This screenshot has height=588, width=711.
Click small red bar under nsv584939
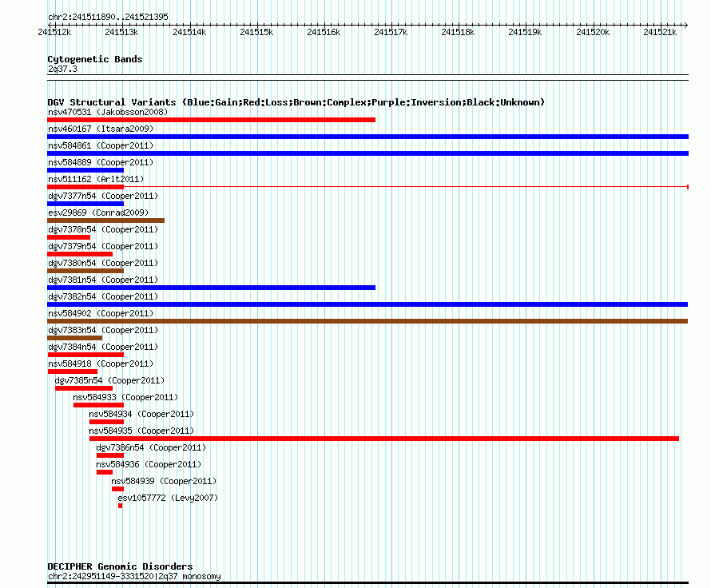118,489
